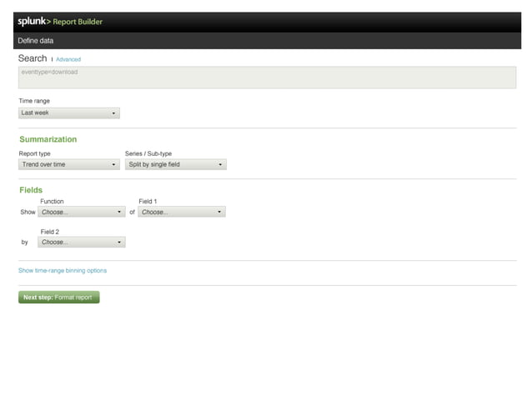Click the Field 1 dropdown arrow
This screenshot has height=411, width=532.
(219, 212)
